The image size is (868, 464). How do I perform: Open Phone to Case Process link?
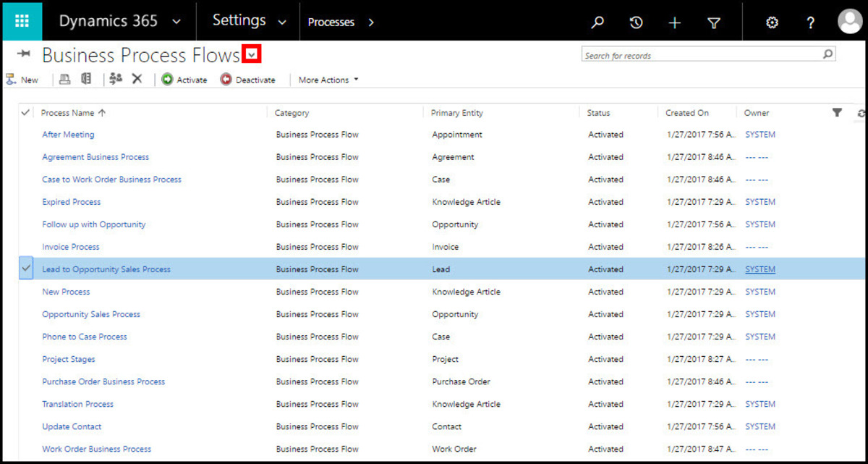(85, 337)
